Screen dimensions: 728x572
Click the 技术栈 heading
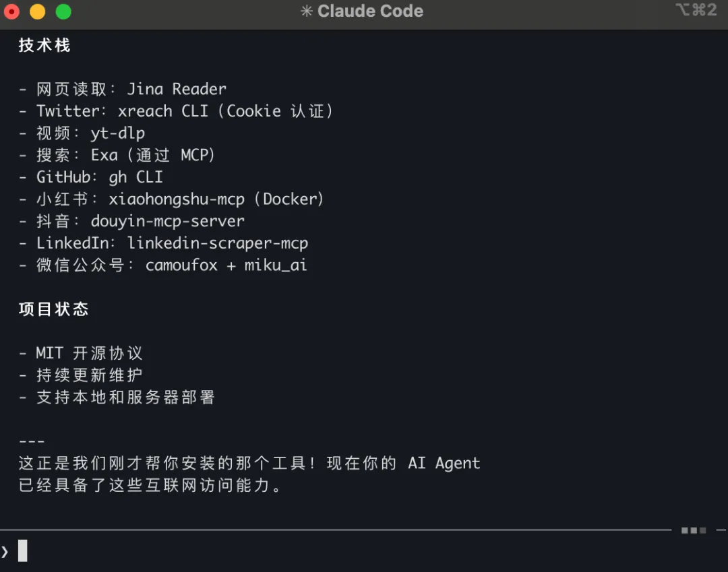click(x=44, y=45)
